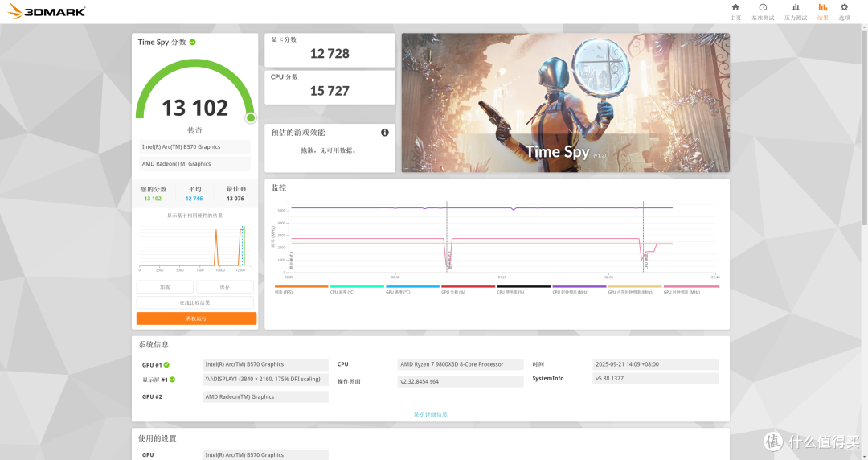
Task: Toggle the CPU 使用率 (%) black legend
Action: click(524, 290)
